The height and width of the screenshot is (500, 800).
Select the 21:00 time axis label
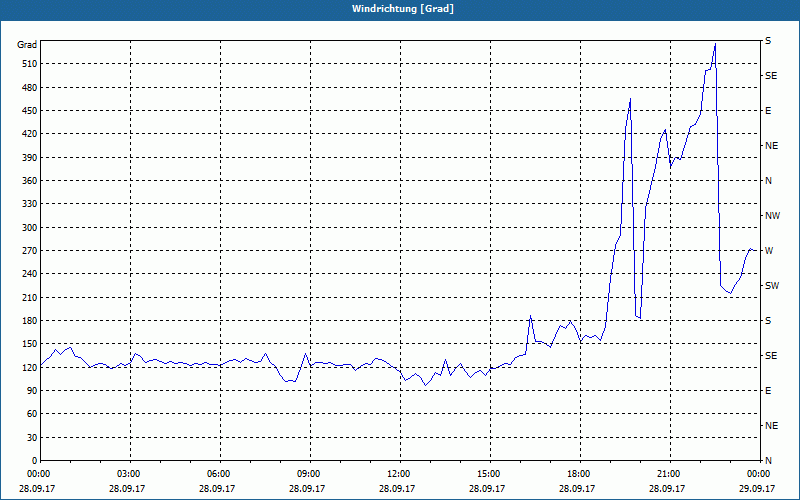coord(667,474)
